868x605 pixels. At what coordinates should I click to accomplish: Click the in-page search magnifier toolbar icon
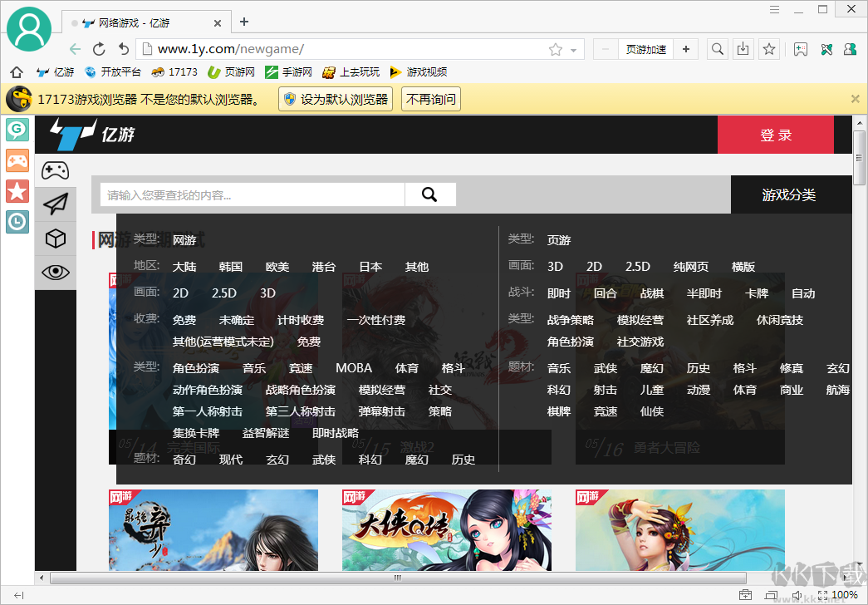(717, 49)
